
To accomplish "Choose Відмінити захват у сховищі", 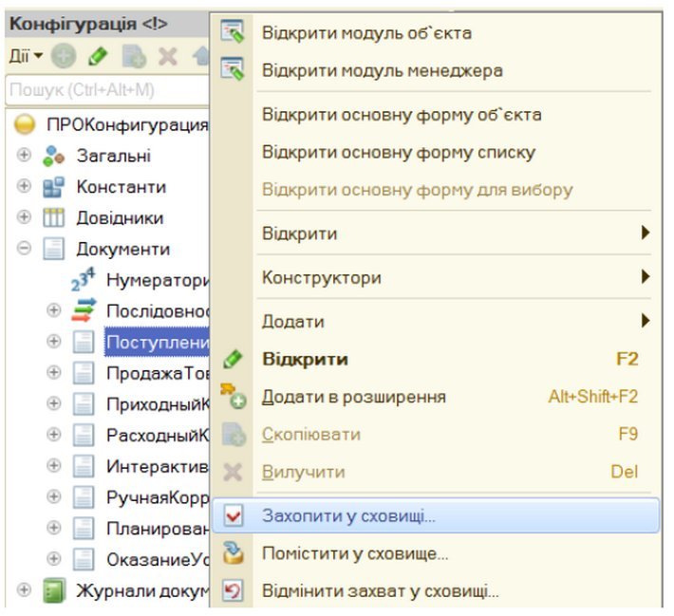I will pyautogui.click(x=380, y=591).
